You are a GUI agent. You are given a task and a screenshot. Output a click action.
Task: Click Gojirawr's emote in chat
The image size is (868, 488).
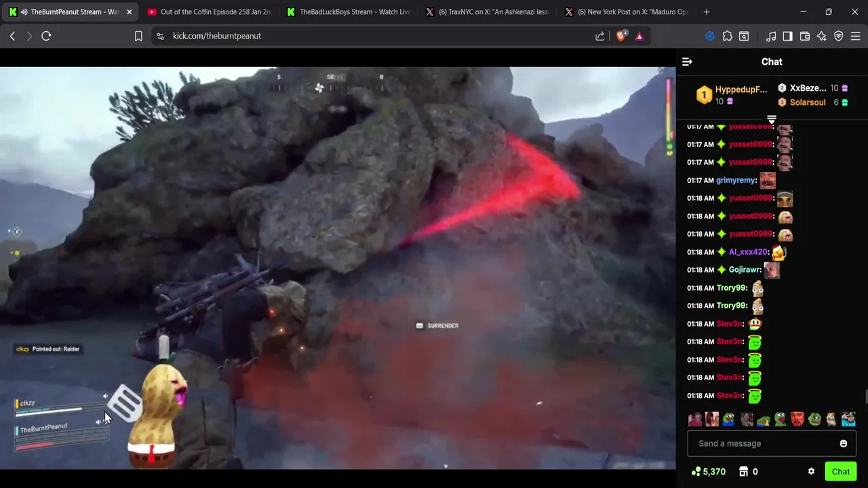(771, 270)
